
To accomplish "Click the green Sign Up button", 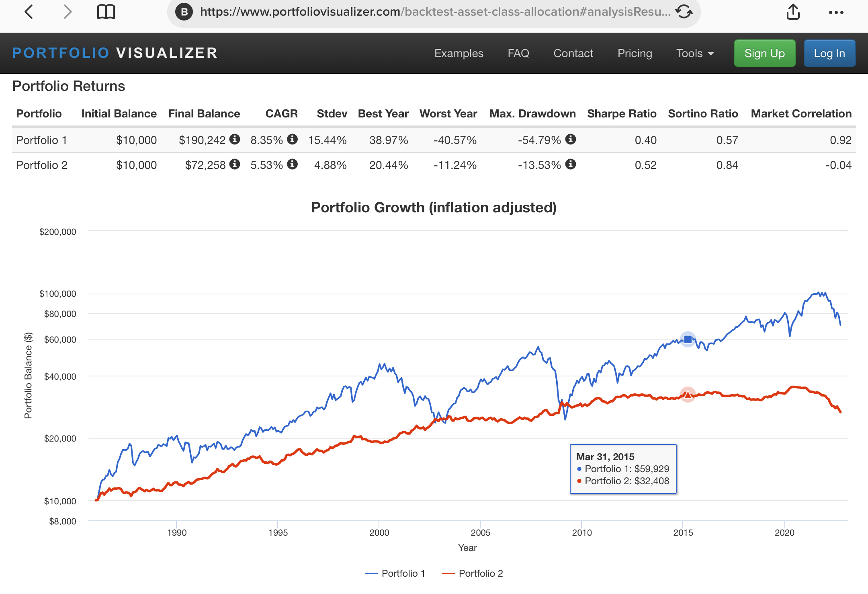I will [764, 53].
